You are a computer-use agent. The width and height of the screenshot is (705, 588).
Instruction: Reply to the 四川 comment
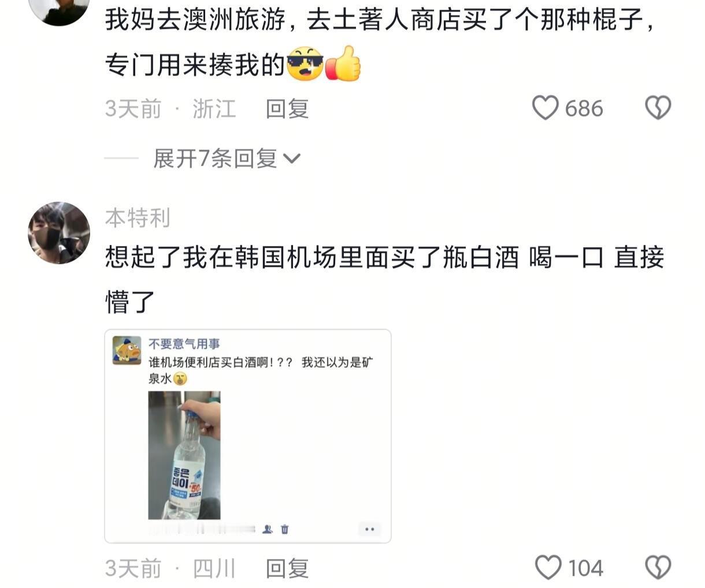click(x=287, y=568)
